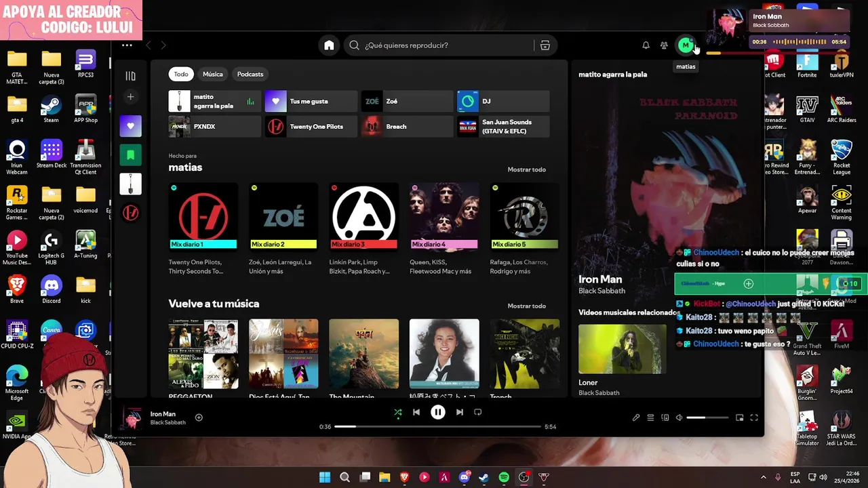This screenshot has width=868, height=488.
Task: Open Steam in the taskbar
Action: coord(484,477)
